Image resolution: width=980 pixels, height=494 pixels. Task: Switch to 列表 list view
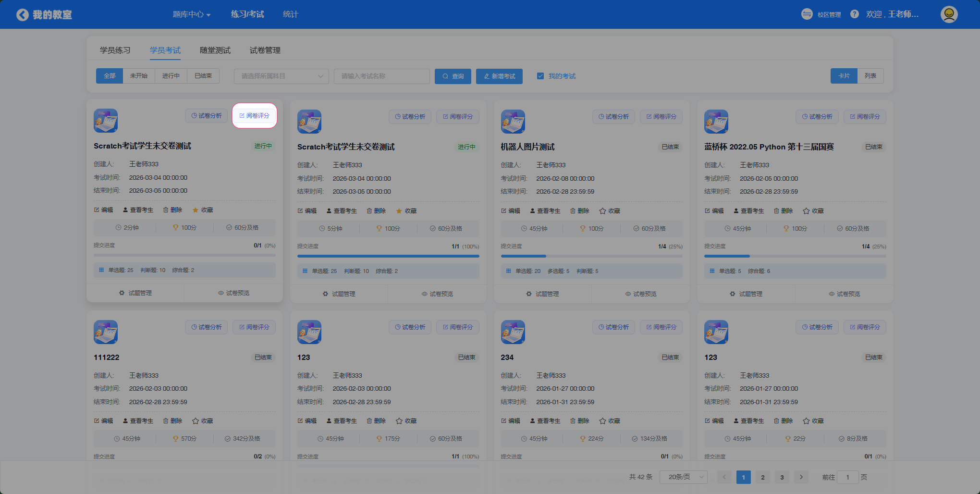870,76
